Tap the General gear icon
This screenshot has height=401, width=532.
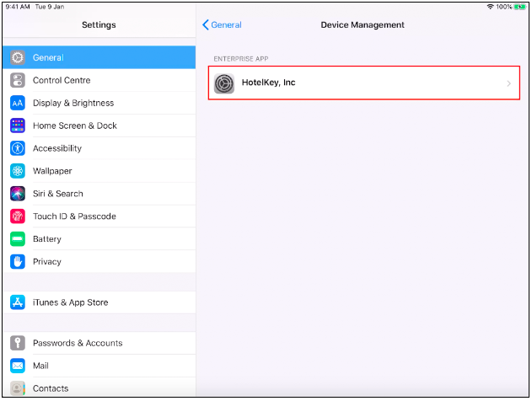[x=18, y=57]
